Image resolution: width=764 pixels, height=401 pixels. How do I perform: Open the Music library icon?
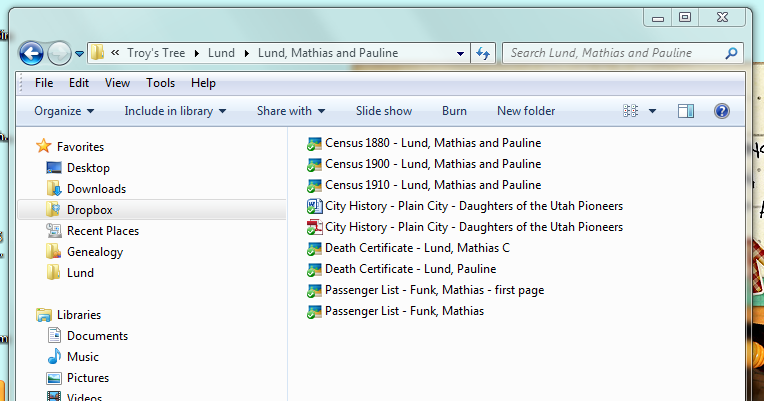tap(54, 357)
